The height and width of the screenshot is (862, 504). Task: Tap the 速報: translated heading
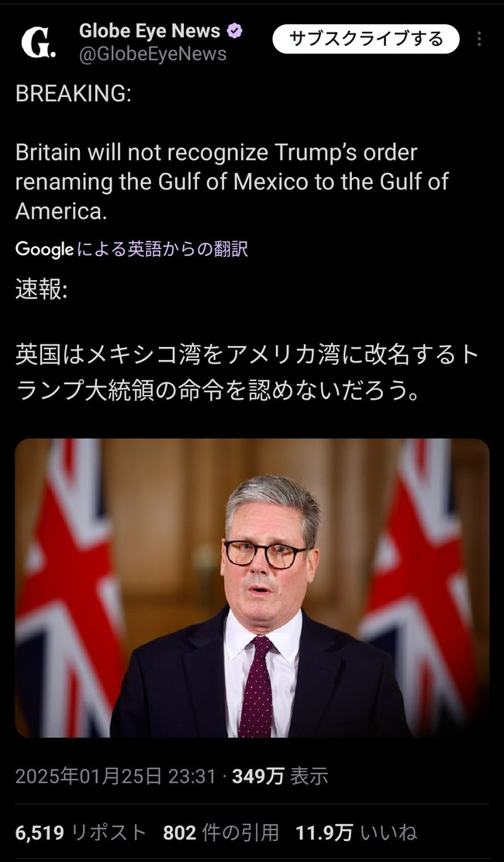coord(41,290)
